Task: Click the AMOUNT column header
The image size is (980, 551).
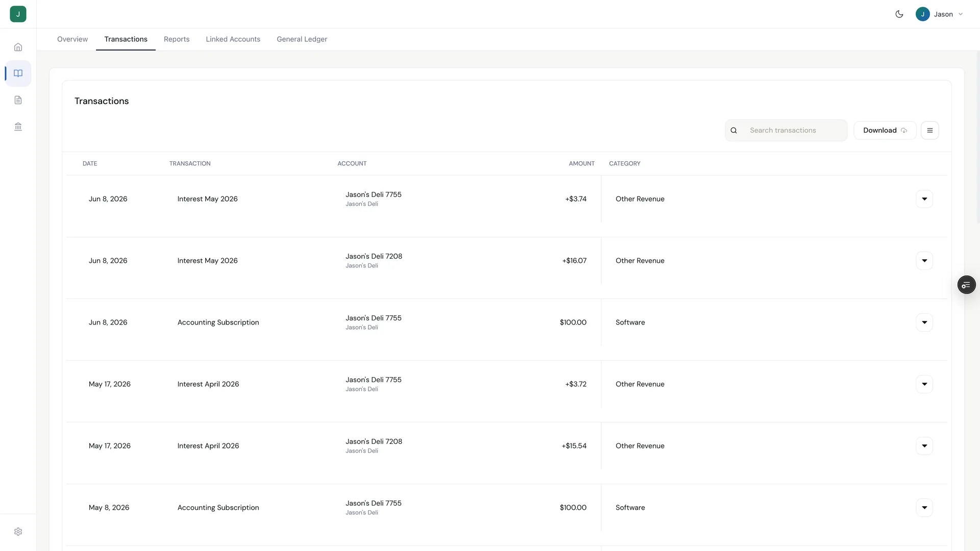Action: tap(581, 164)
